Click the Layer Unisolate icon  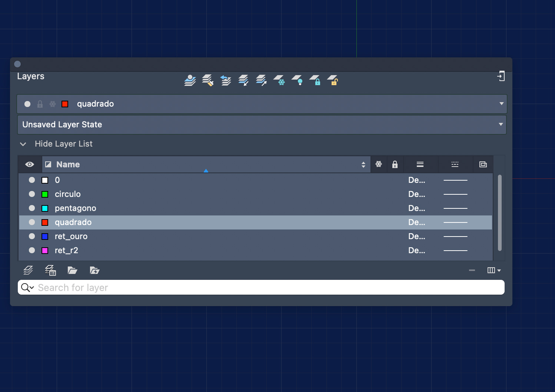(x=261, y=80)
